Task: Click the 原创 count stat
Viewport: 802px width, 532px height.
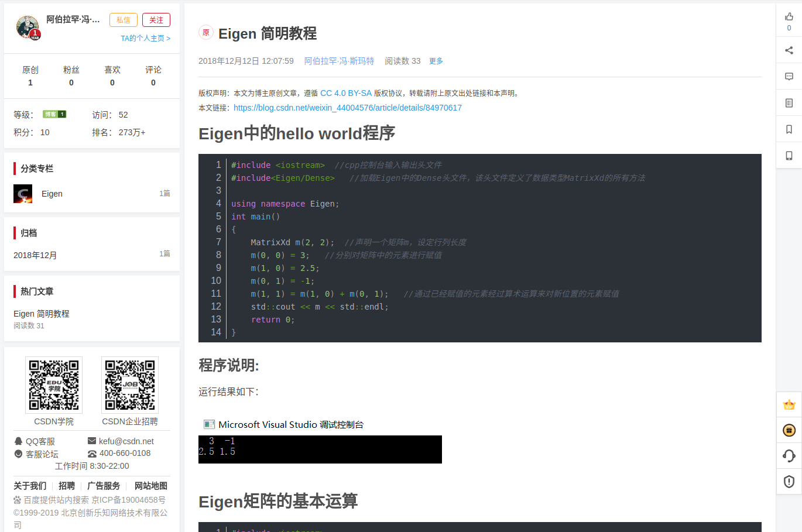Action: (x=30, y=76)
